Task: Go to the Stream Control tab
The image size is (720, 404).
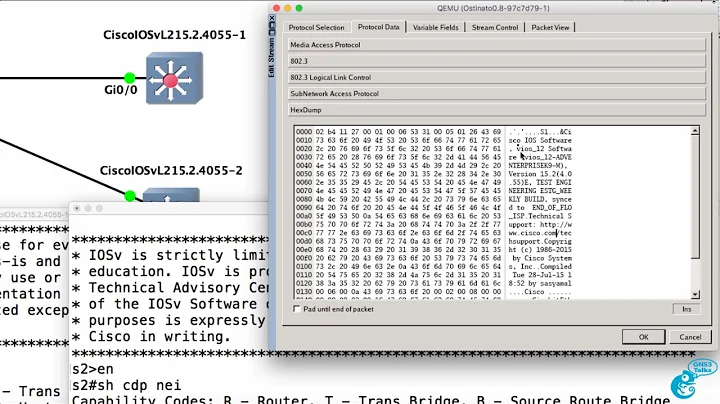Action: (x=495, y=28)
